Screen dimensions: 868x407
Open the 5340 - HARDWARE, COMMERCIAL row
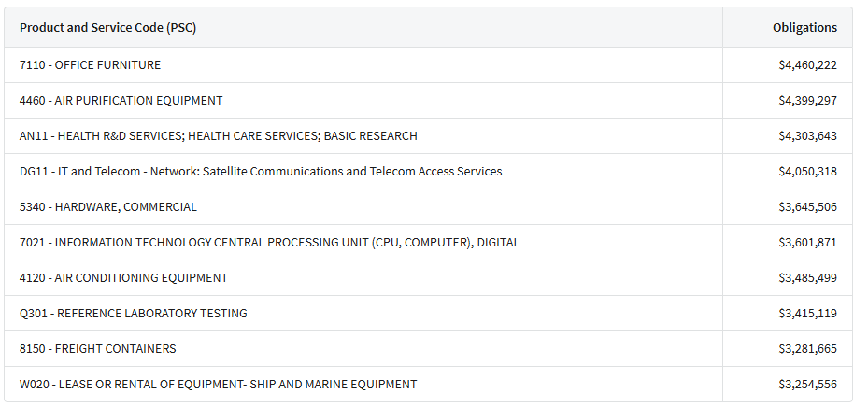(429, 207)
